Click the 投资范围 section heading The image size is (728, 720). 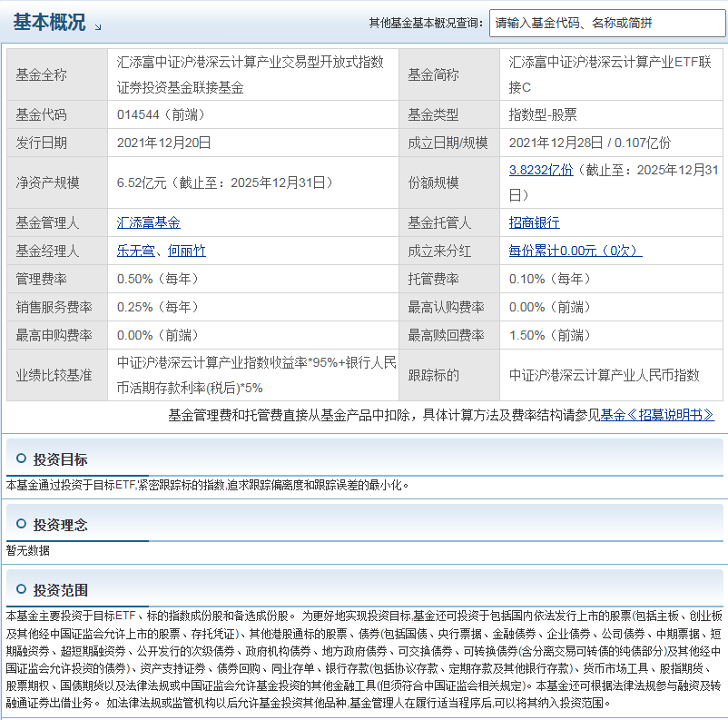60,590
